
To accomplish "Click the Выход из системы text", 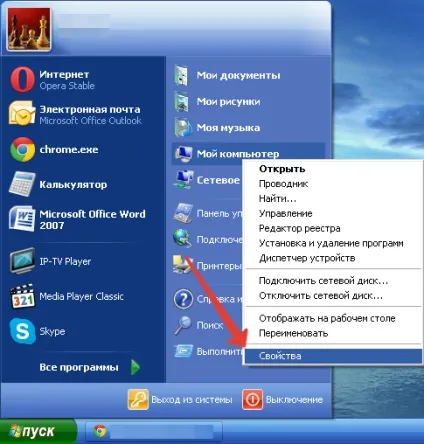I will click(x=192, y=399).
